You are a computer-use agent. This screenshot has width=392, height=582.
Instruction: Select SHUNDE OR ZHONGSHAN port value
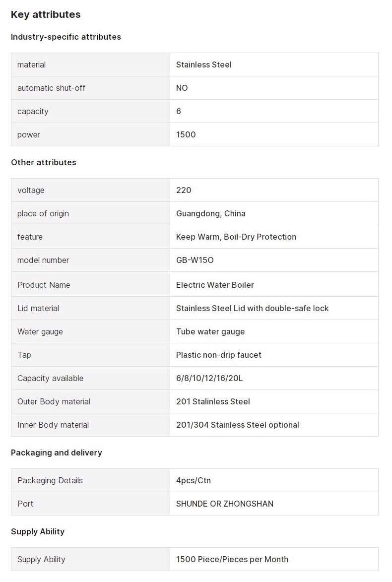point(225,504)
